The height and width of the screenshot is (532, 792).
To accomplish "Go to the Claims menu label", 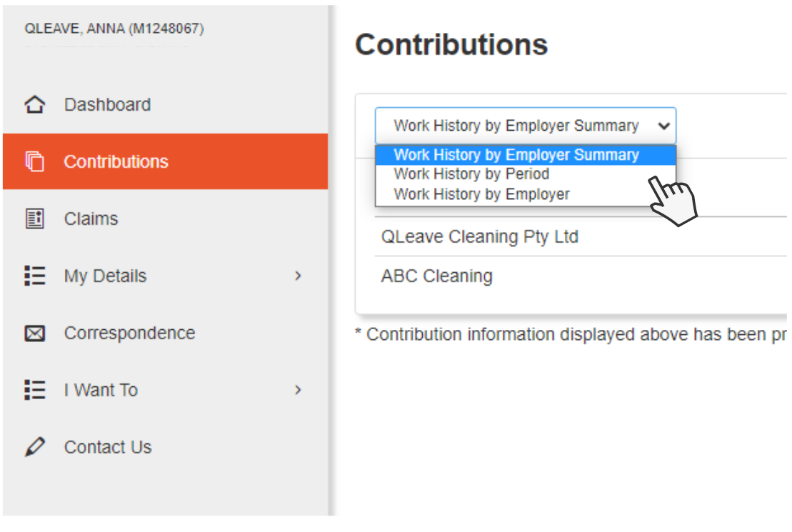I will pyautogui.click(x=91, y=219).
